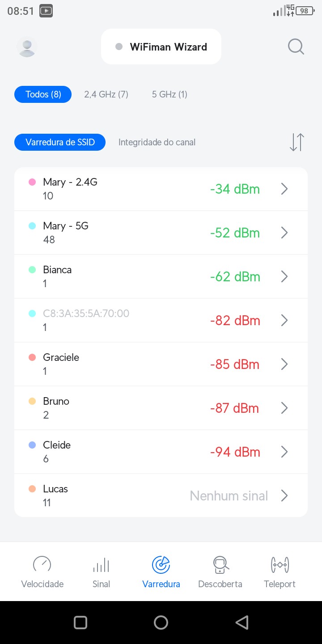This screenshot has height=644, width=322.
Task: Expand the Lucas network chevron
Action: [x=284, y=496]
